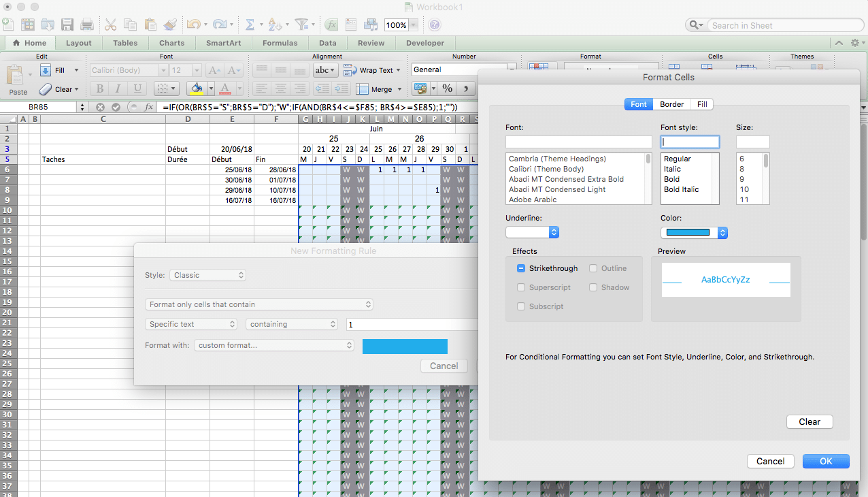Click the Print icon in toolbar
868x497 pixels.
click(x=87, y=25)
